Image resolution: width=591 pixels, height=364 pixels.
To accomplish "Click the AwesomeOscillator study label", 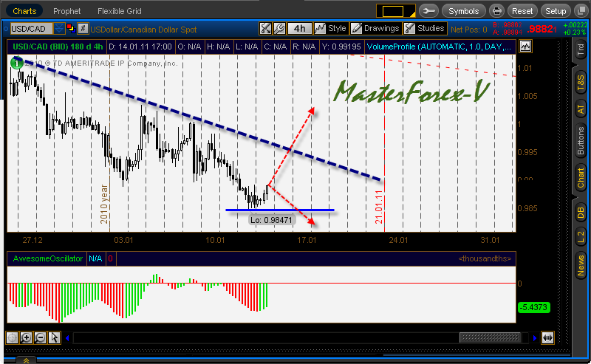I will coord(47,258).
